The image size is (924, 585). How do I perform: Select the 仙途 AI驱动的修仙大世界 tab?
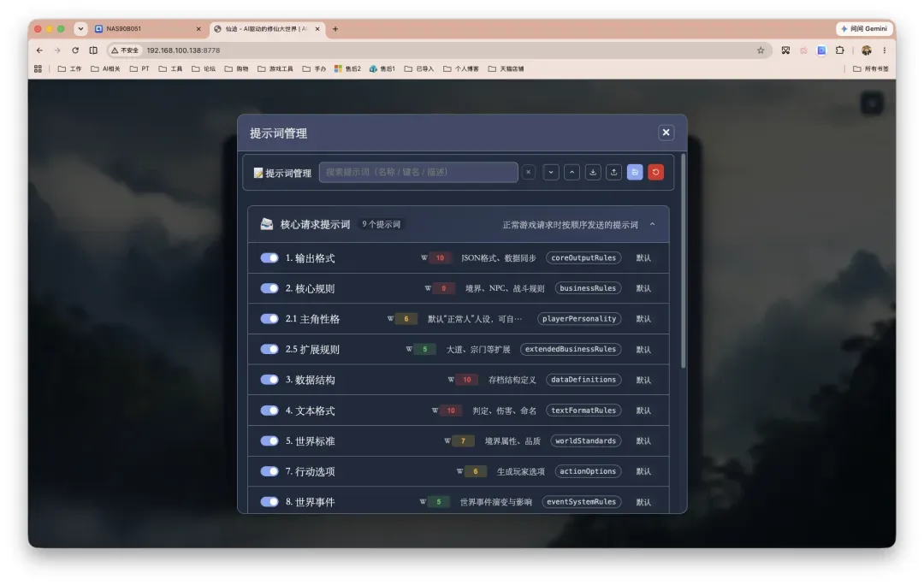[266, 29]
